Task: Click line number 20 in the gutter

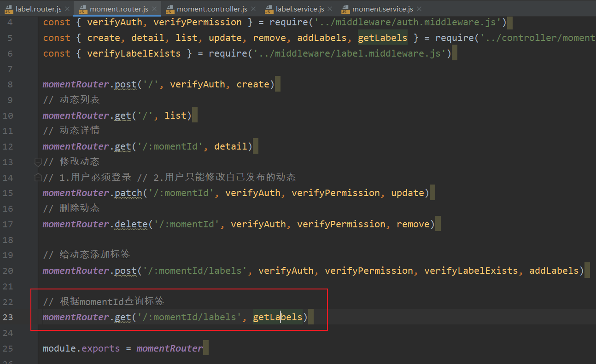Action: (x=8, y=271)
